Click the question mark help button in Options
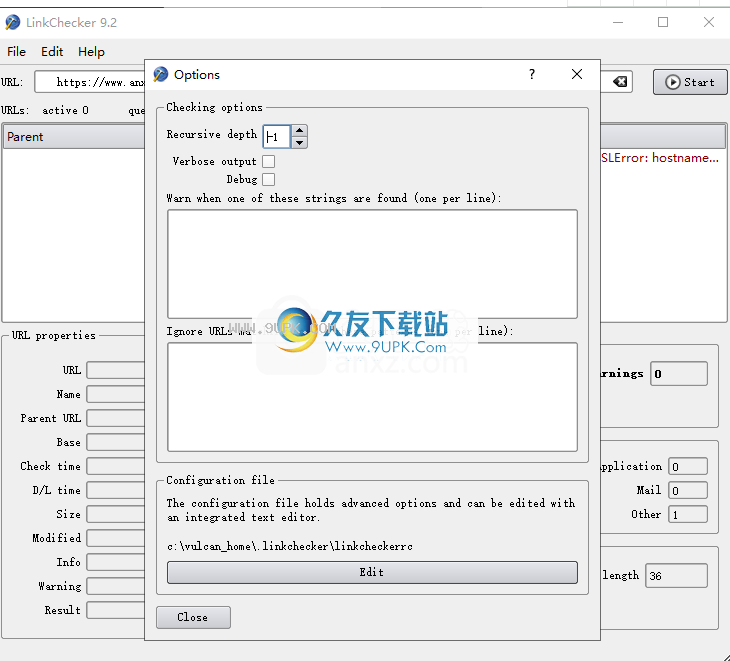This screenshot has width=730, height=661. [532, 74]
